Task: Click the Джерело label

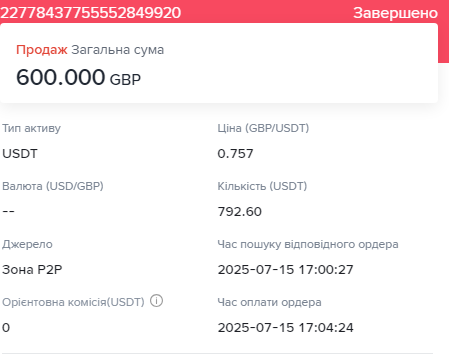Action: (x=27, y=244)
